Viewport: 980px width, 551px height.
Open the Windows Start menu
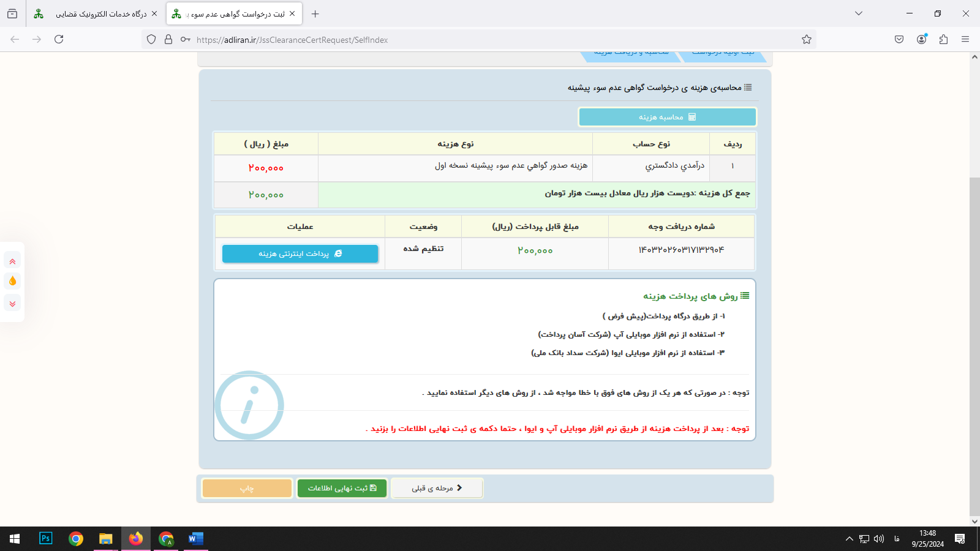[15, 539]
